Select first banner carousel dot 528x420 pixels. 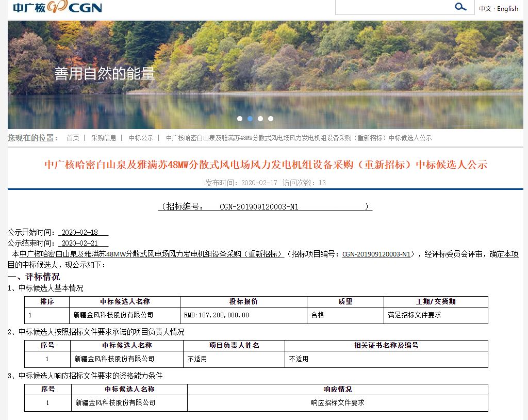[x=240, y=119]
